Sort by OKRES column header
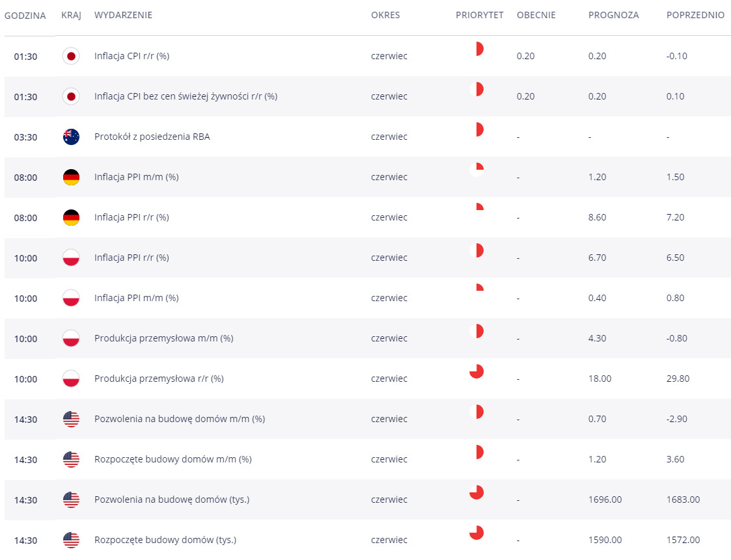 (385, 15)
